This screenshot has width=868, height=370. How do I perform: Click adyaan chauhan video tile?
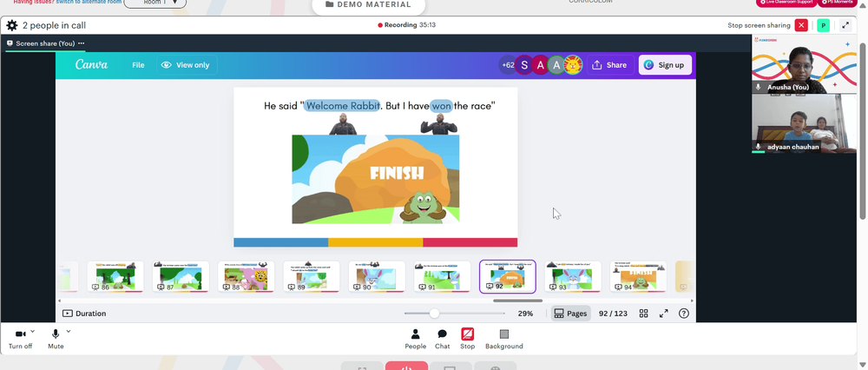(x=804, y=123)
